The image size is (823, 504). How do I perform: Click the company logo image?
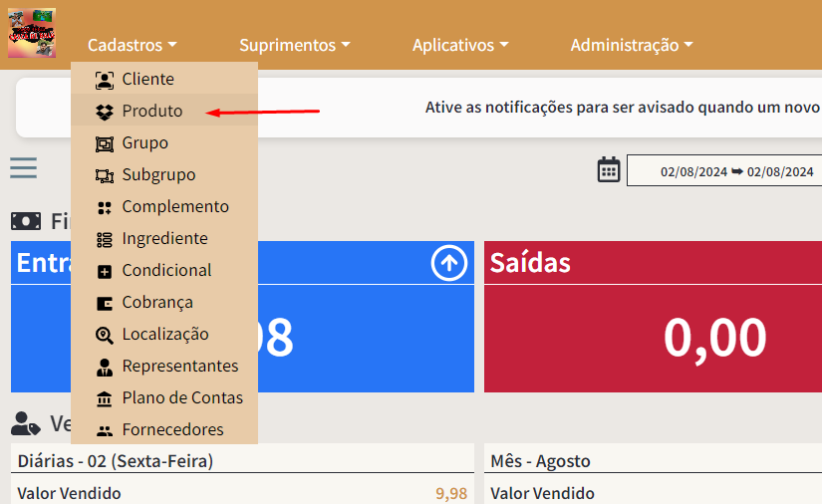[32, 33]
